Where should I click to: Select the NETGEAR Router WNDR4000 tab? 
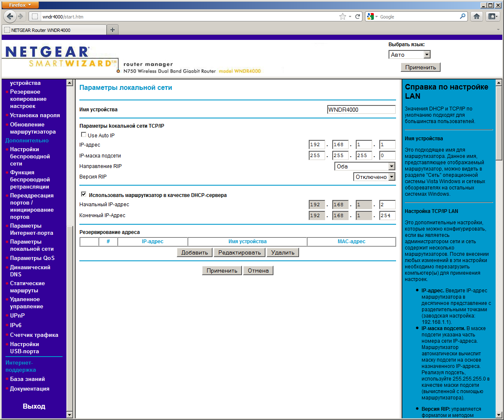[x=54, y=30]
